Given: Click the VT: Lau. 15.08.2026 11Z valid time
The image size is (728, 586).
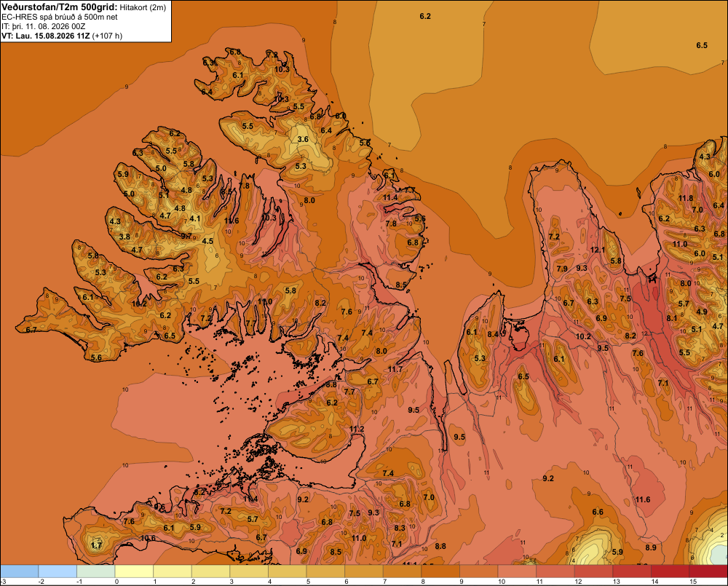Looking at the screenshot, I should [46, 36].
